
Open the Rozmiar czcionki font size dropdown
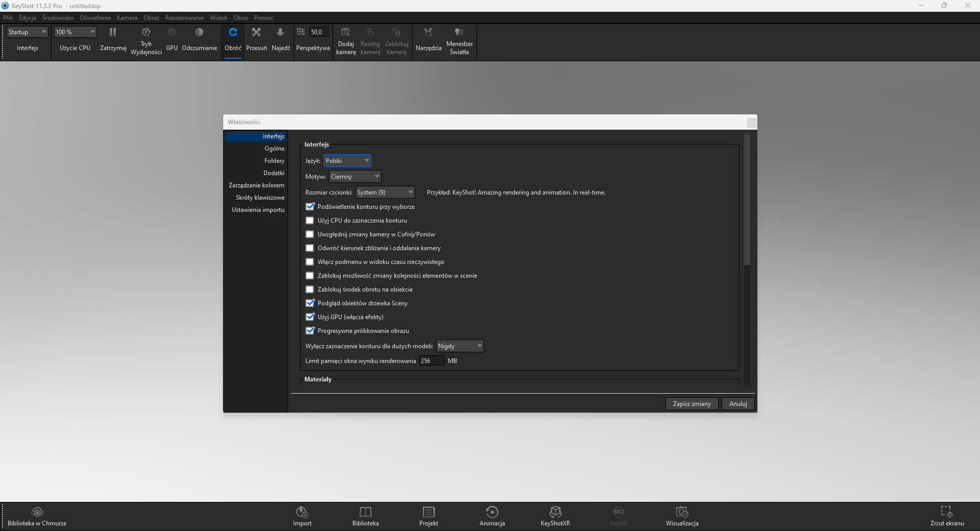point(385,192)
